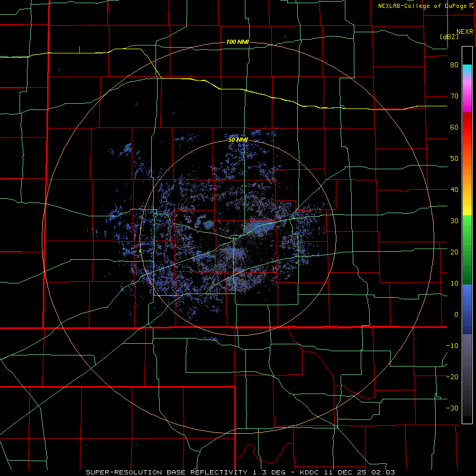Click the -20 value on dBZ scale

tap(452, 377)
